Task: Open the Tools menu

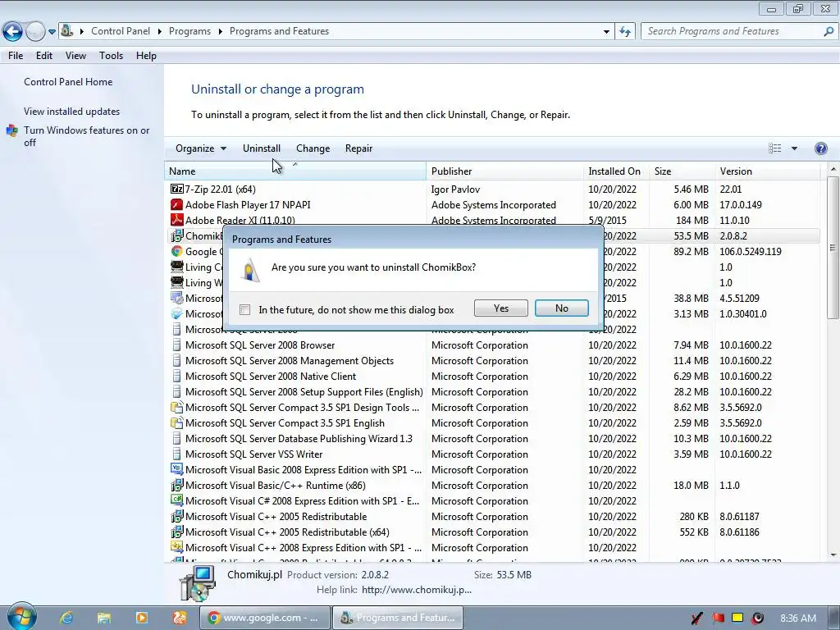Action: [111, 56]
